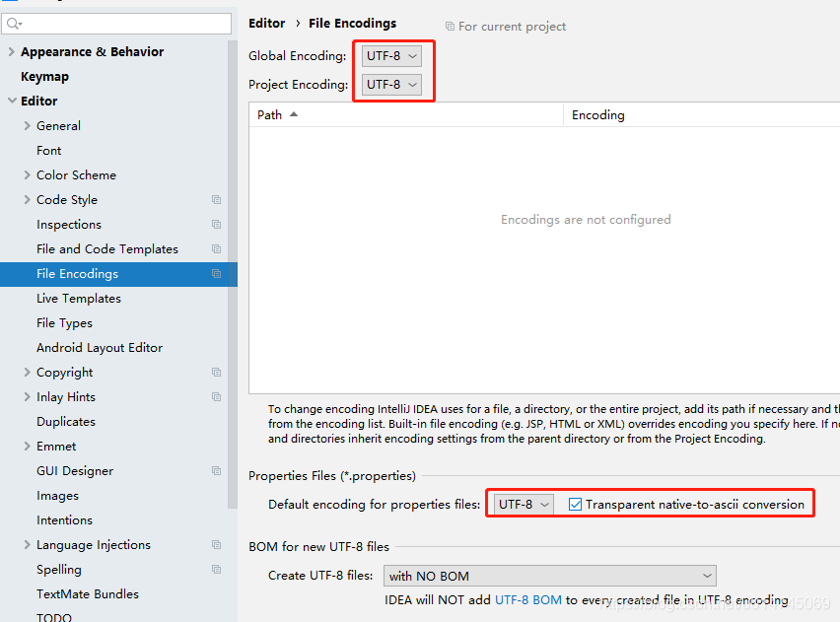The height and width of the screenshot is (622, 840).
Task: Open Inspections settings page
Action: point(69,225)
